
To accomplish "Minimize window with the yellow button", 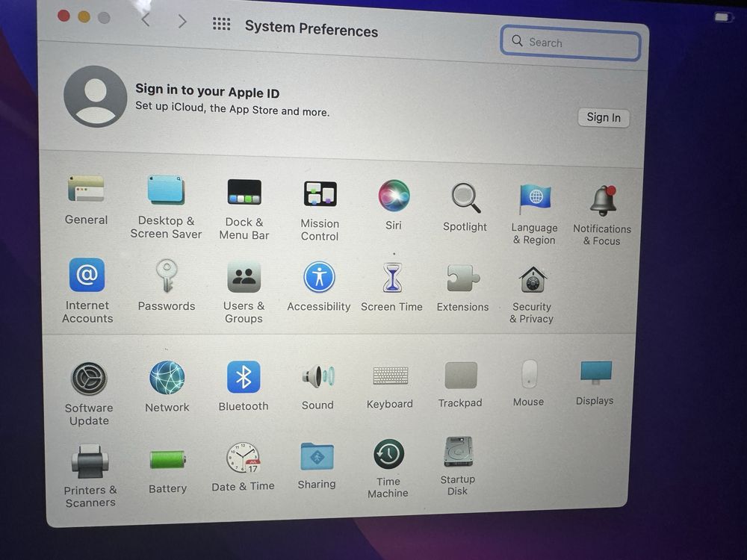I will (x=84, y=16).
